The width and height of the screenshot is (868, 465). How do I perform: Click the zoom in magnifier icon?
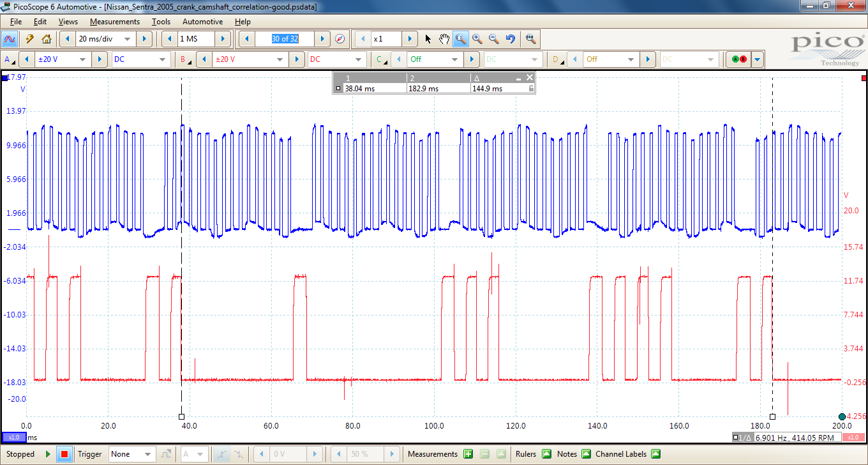tap(477, 39)
